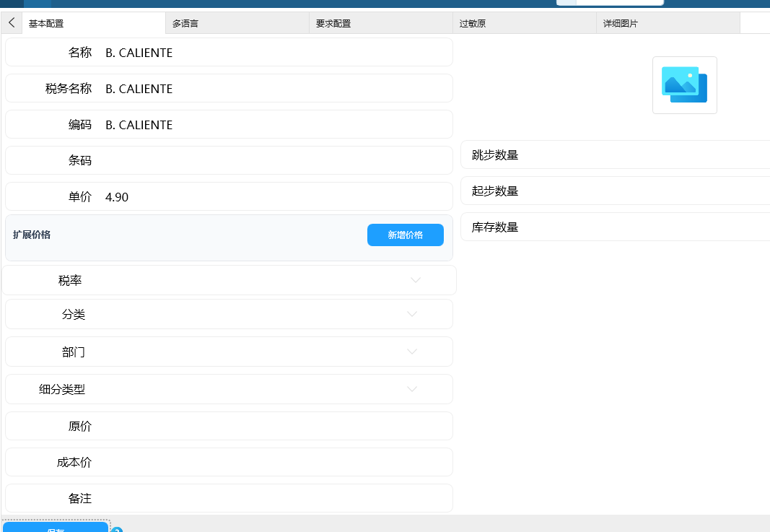Image resolution: width=770 pixels, height=532 pixels.
Task: Expand the 税率 dropdown
Action: coord(229,280)
